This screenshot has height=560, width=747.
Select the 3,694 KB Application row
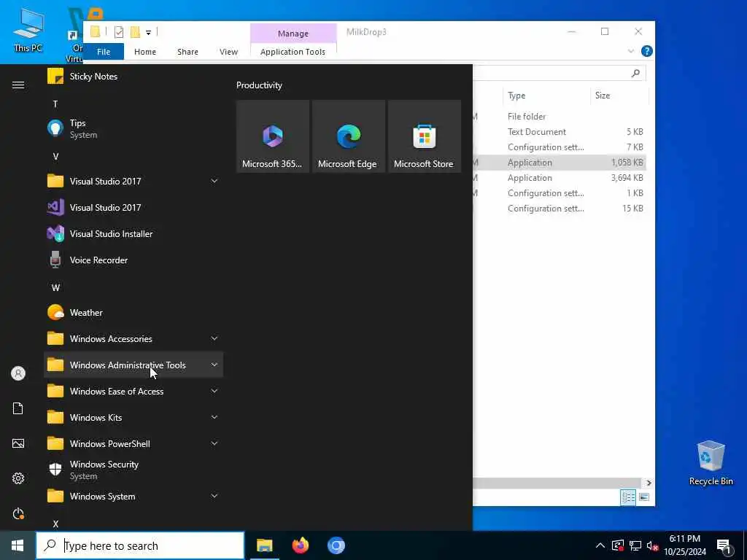pos(560,178)
